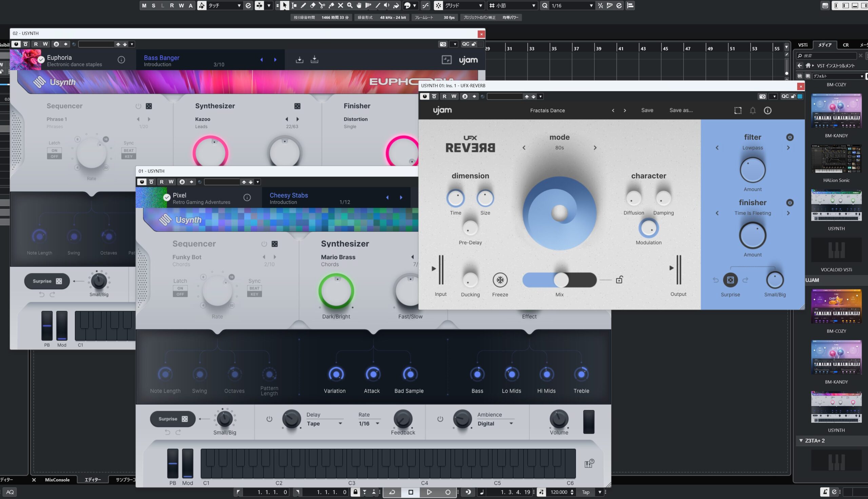Screen dimensions: 868x499
Task: Open the MixConsole tab at the bottom
Action: pyautogui.click(x=57, y=480)
